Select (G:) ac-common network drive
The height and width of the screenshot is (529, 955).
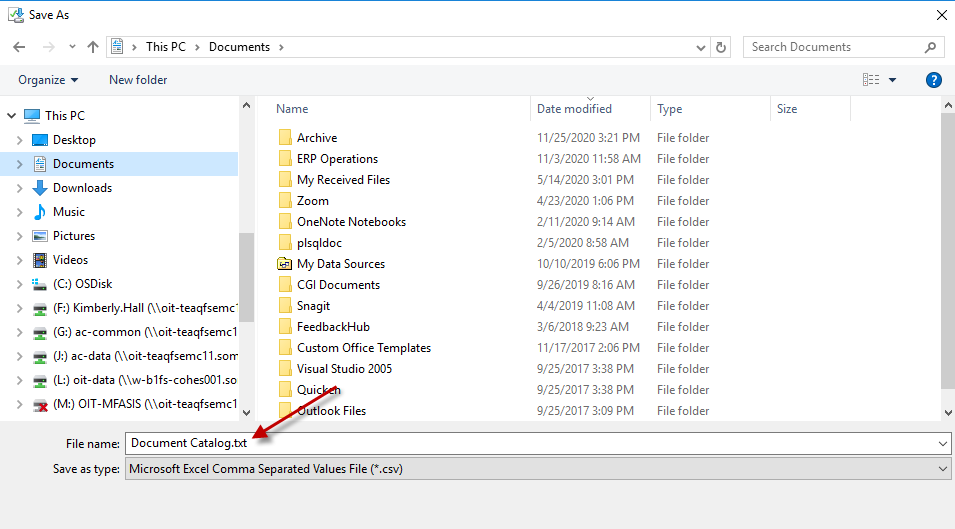(x=145, y=332)
